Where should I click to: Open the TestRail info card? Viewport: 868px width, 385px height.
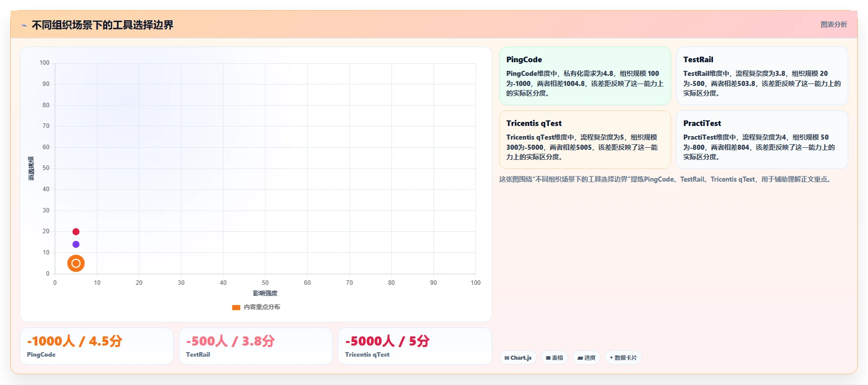click(x=762, y=76)
